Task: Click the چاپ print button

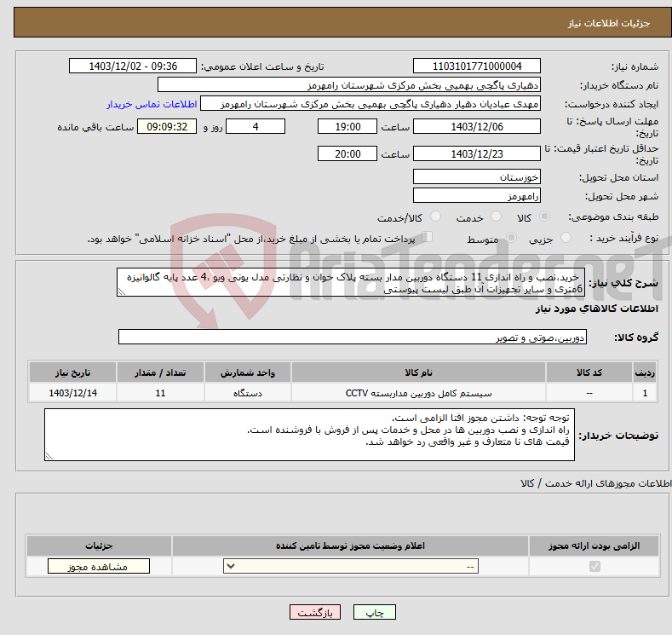Action: point(375,612)
